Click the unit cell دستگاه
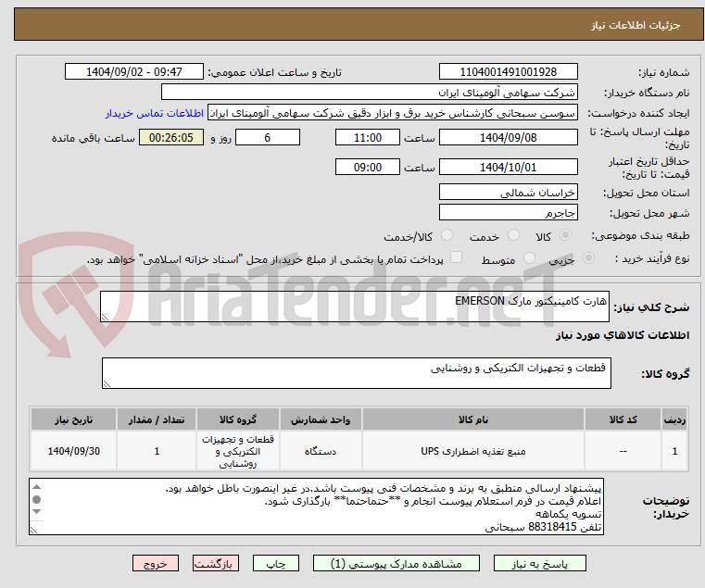 tap(321, 451)
